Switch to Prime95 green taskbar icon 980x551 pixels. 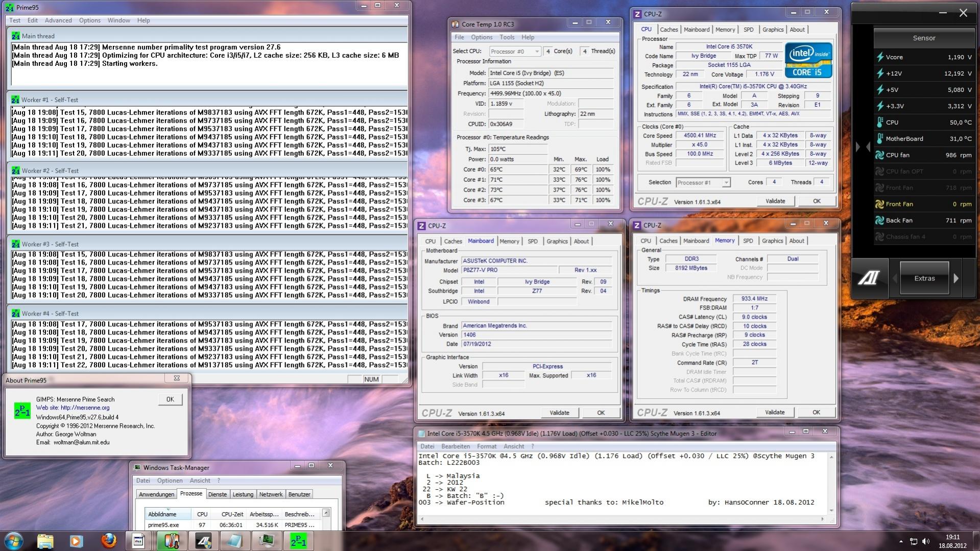(298, 541)
